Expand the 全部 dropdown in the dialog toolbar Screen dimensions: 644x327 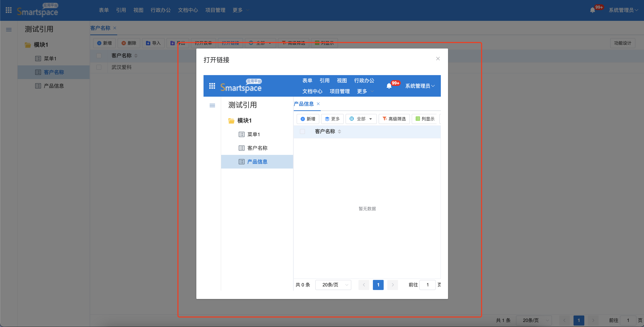[x=361, y=119]
